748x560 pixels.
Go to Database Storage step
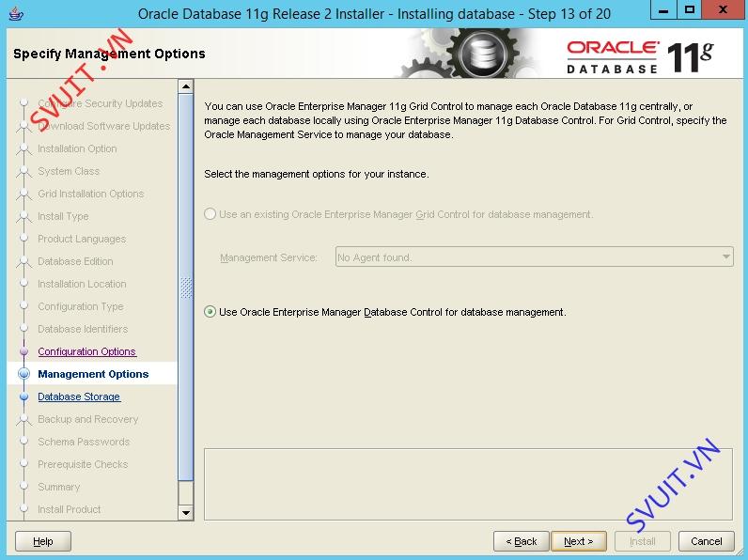coord(79,397)
